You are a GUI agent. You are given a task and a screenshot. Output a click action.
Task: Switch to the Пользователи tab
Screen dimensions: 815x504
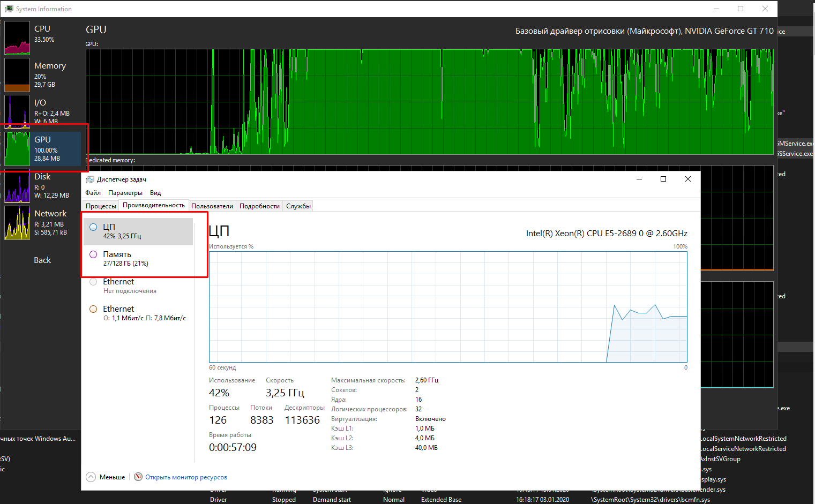click(x=212, y=206)
